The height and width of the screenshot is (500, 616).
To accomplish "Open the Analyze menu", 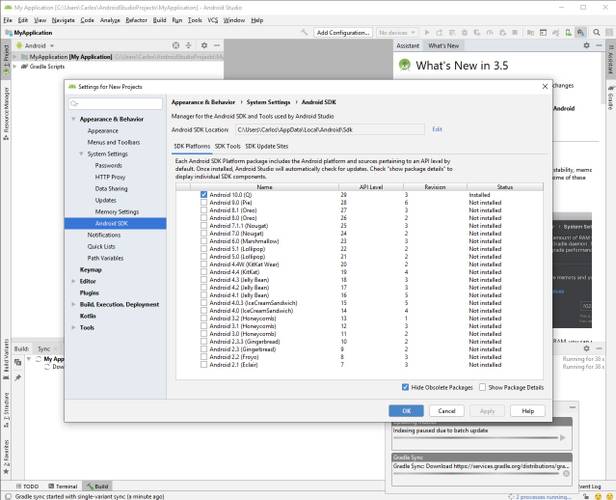I will (x=110, y=20).
